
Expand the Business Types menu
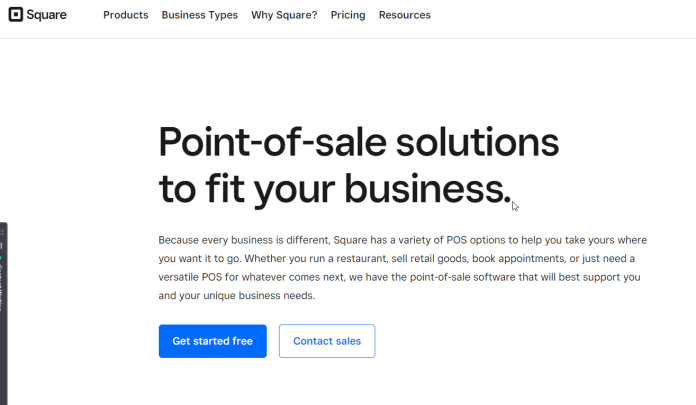[x=200, y=15]
